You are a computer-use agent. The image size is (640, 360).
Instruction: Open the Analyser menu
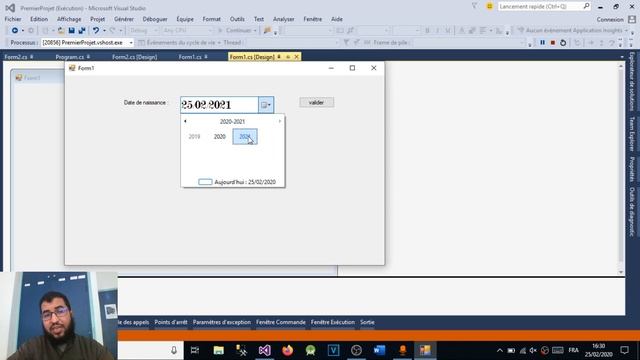(283, 19)
